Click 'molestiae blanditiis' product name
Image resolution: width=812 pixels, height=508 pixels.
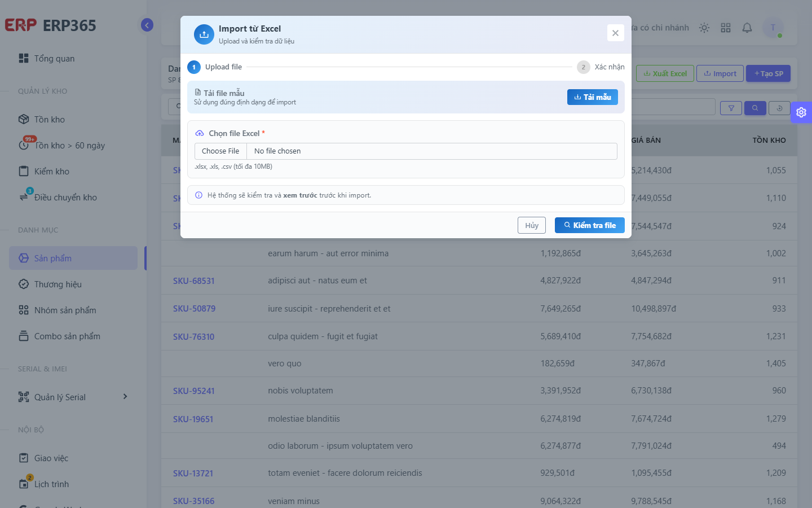(x=304, y=419)
